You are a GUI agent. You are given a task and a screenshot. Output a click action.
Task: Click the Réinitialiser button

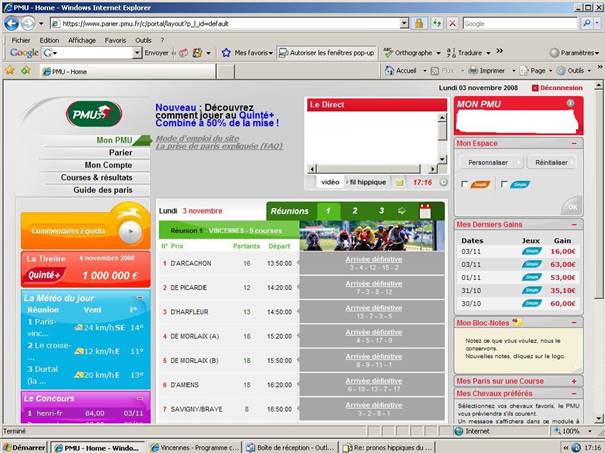tap(551, 163)
